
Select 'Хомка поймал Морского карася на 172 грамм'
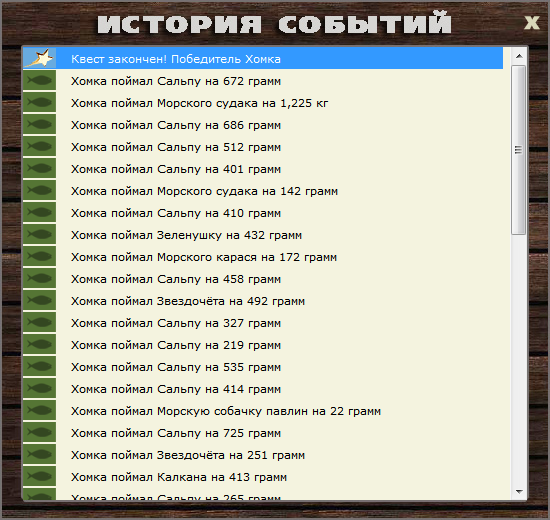pos(263,256)
